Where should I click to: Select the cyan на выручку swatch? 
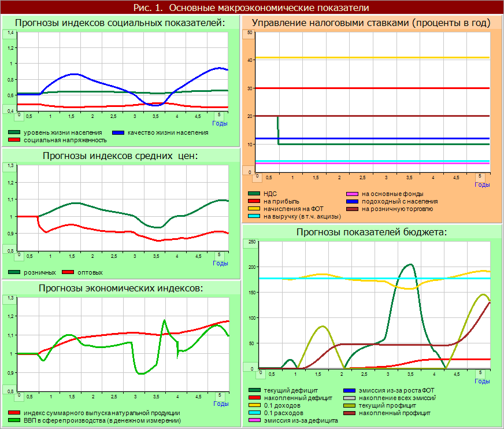click(x=254, y=216)
